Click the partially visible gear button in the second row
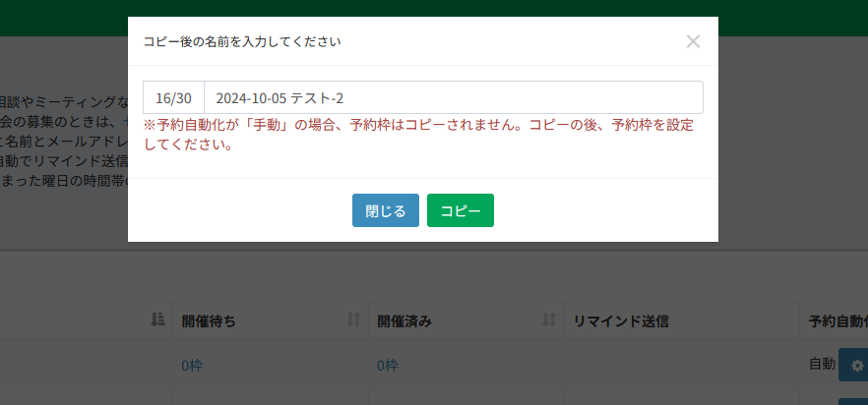Screen dimensions: 868x405 tap(854, 401)
